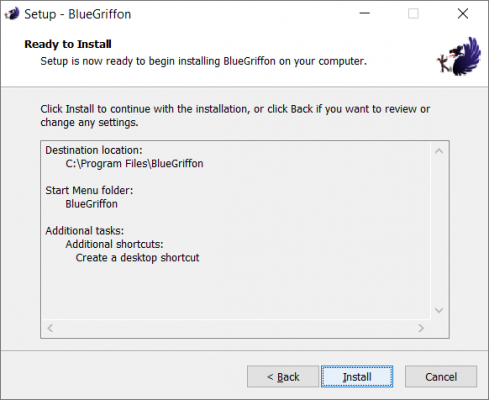This screenshot has height=400, width=489.
Task: Click the scroll left arrow in summary box
Action: (x=50, y=328)
